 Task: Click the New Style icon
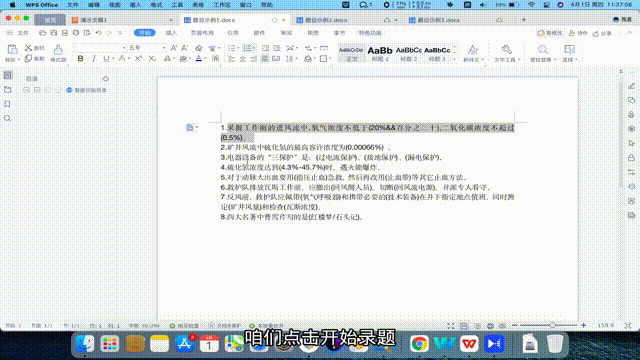click(x=473, y=50)
